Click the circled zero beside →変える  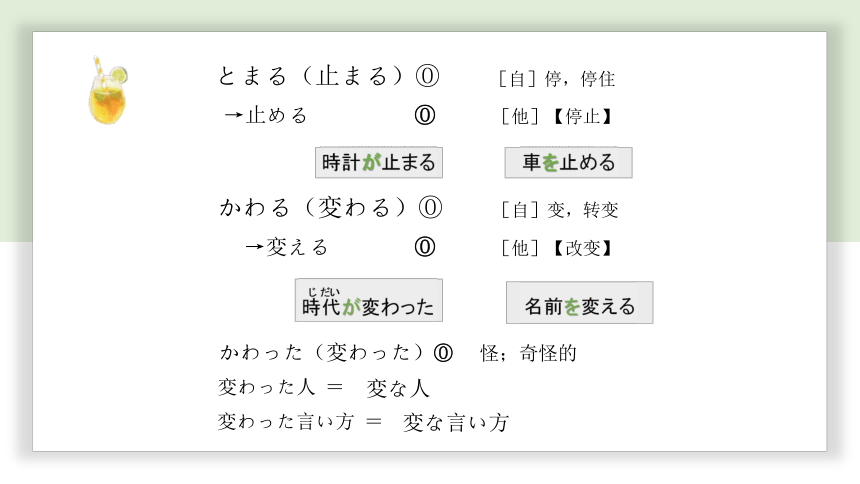pos(424,246)
